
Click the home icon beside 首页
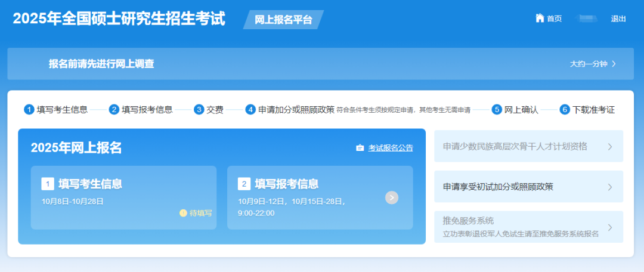[x=540, y=18]
